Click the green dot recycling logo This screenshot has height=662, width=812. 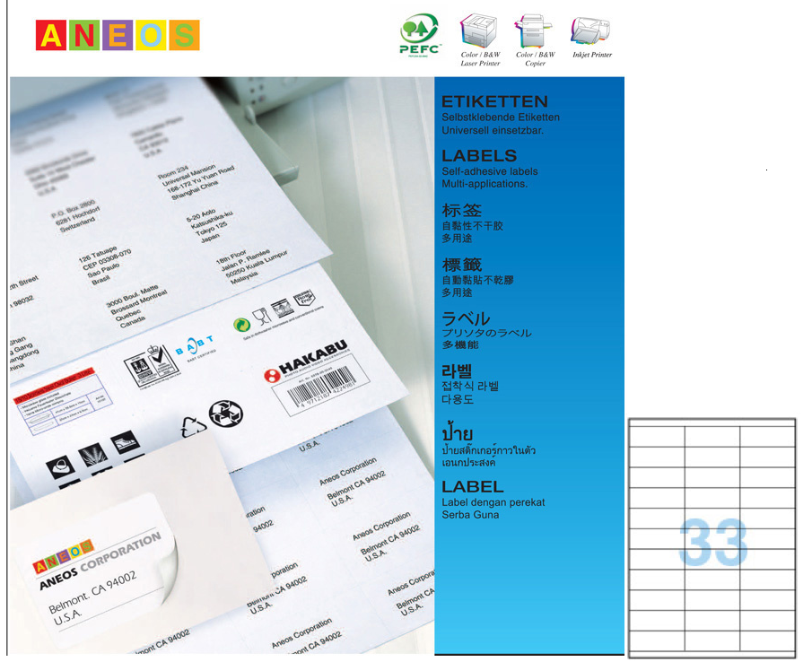241,325
